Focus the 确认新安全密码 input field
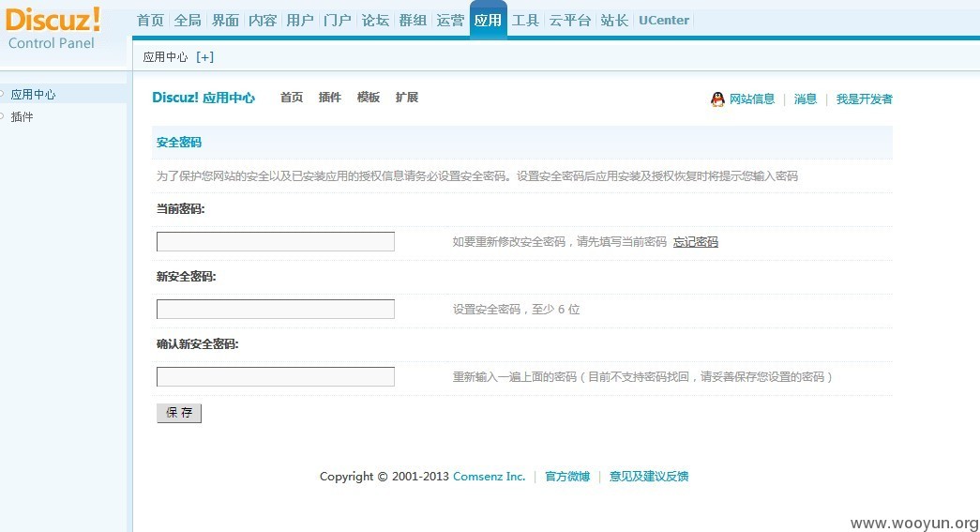 point(276,376)
